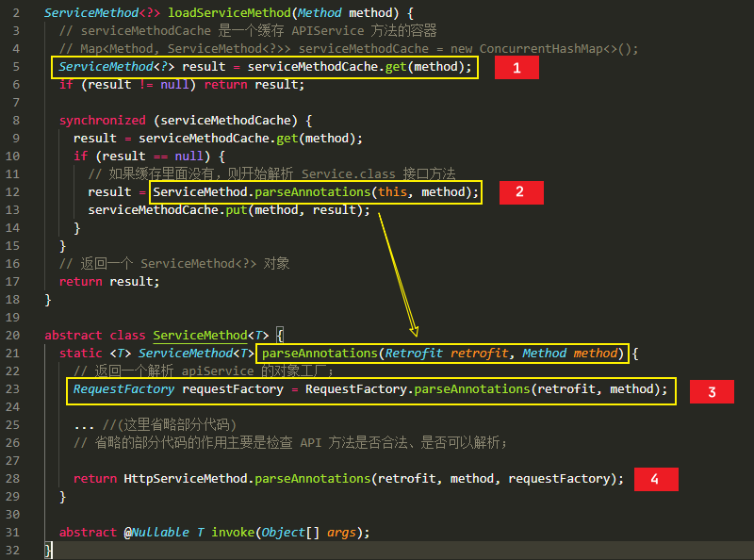
Task: Click 'parseAnnotations' call on line 12
Action: coord(313,192)
